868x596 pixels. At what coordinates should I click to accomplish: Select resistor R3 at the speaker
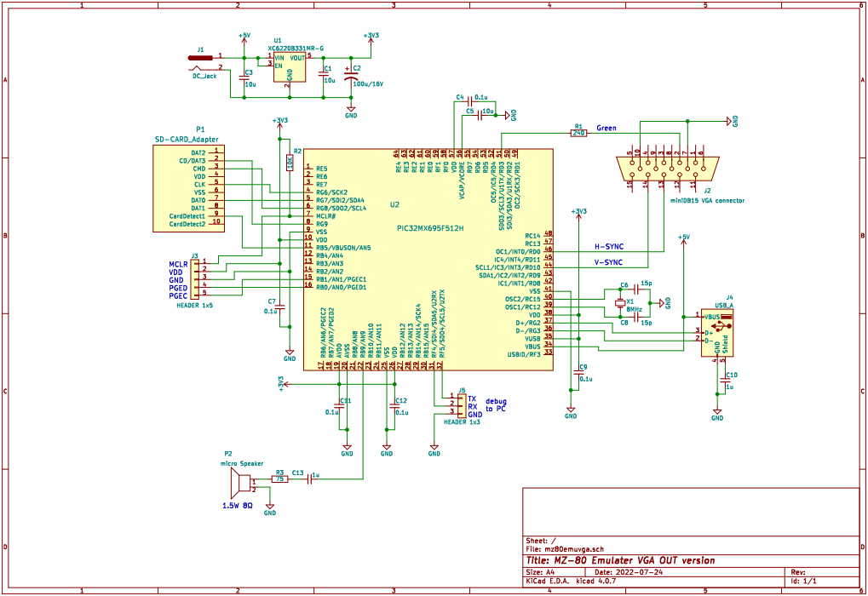click(280, 479)
